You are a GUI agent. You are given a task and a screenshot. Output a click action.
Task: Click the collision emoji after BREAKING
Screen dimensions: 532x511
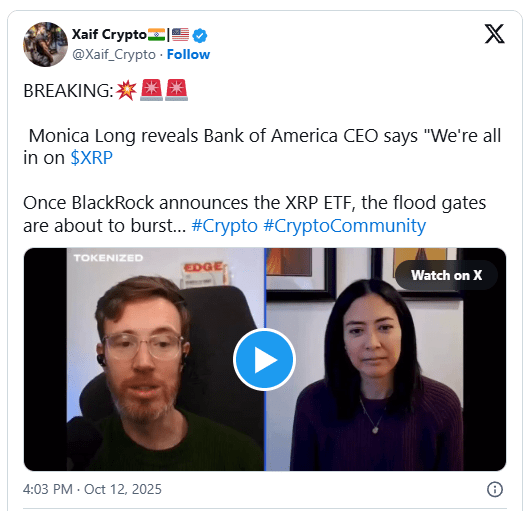126,90
